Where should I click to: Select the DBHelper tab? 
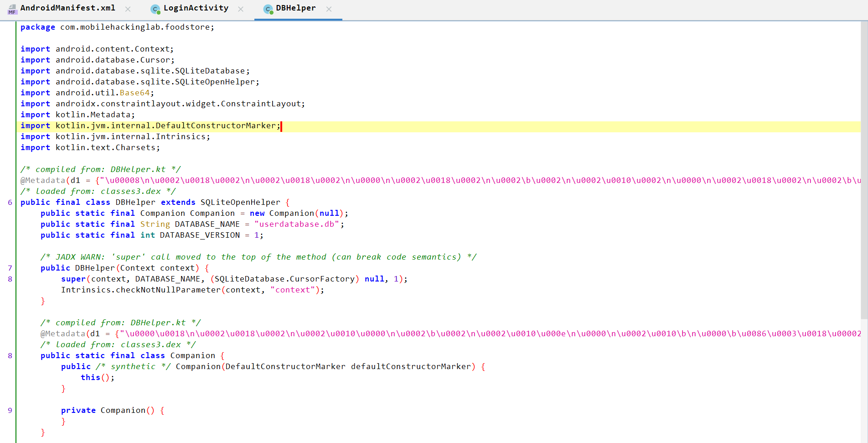(296, 8)
